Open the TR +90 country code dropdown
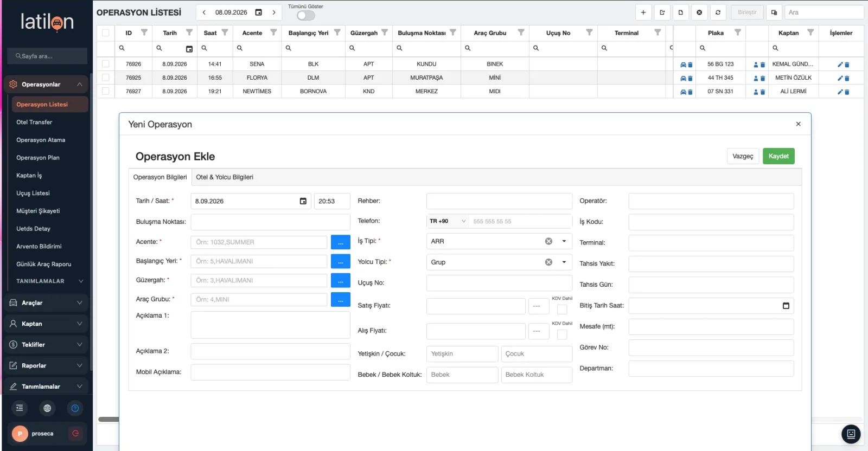 (x=448, y=221)
